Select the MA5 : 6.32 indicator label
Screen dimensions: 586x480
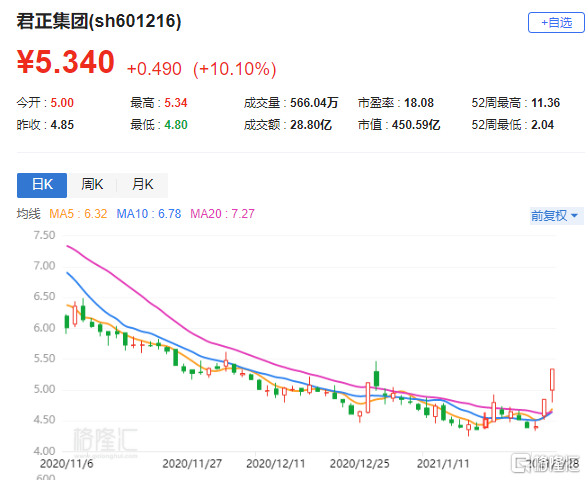coord(78,214)
